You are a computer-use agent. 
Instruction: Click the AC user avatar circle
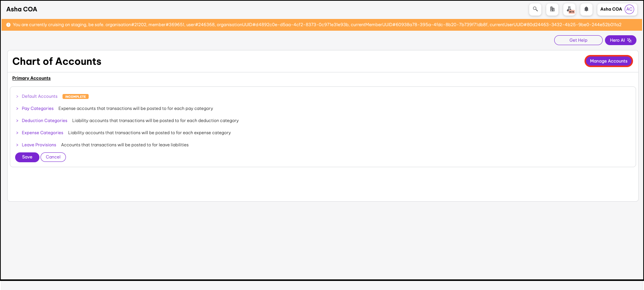[629, 9]
